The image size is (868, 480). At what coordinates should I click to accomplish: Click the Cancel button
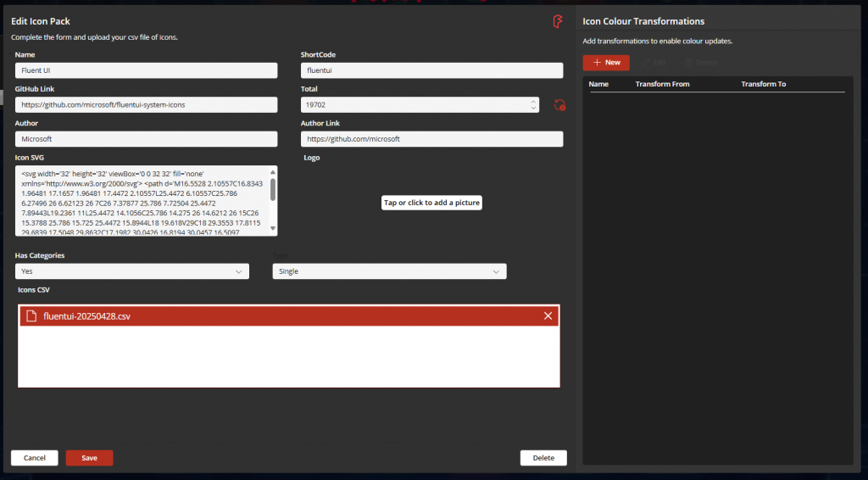(x=34, y=458)
